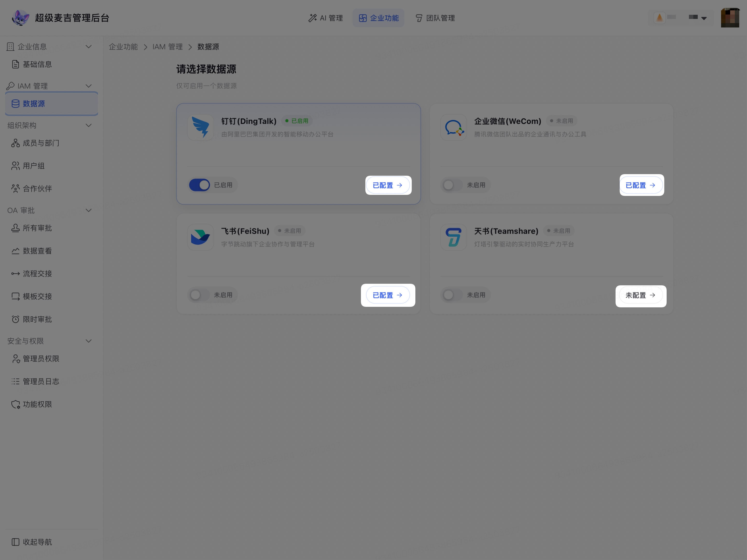Collapse the 安全与权限 sidebar section
The height and width of the screenshot is (560, 747).
pyautogui.click(x=88, y=341)
